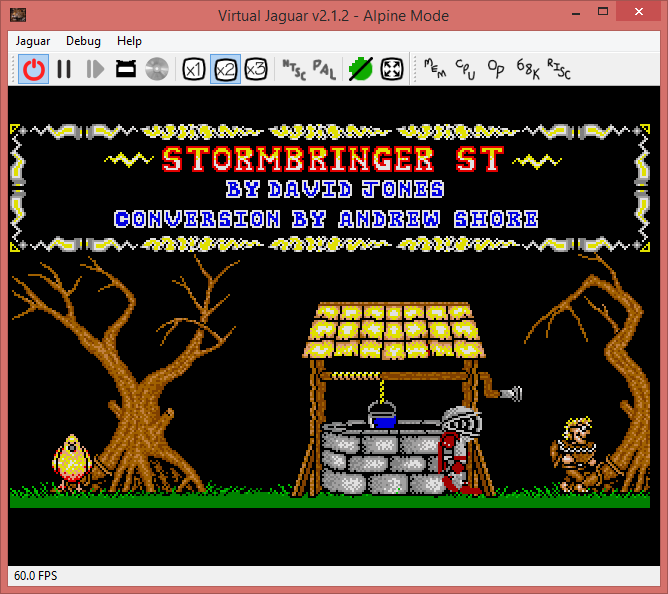The height and width of the screenshot is (594, 668).
Task: Select NTSC video mode
Action: click(293, 69)
